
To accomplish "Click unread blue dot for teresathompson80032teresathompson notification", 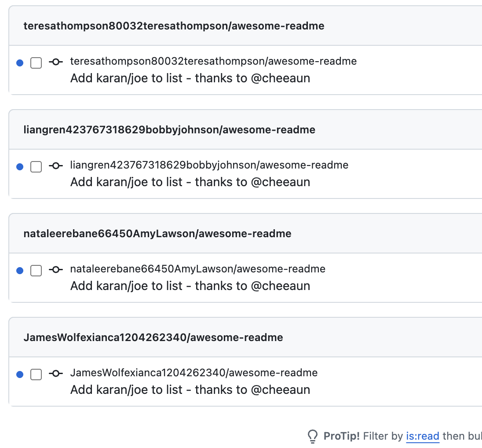I will pos(19,63).
